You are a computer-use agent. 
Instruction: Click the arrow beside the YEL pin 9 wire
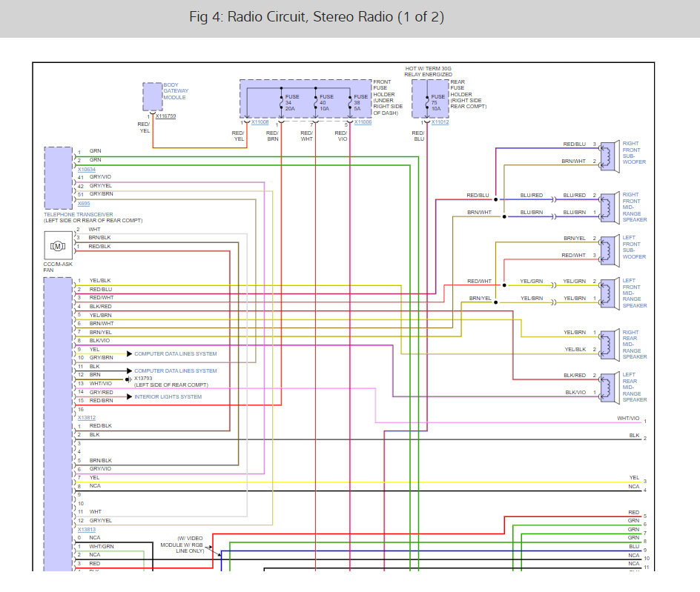coord(130,353)
